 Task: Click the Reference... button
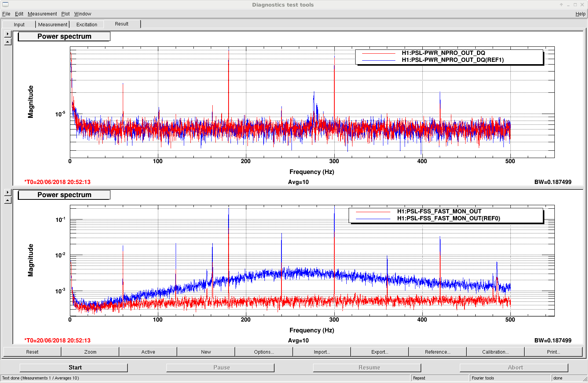click(x=437, y=352)
